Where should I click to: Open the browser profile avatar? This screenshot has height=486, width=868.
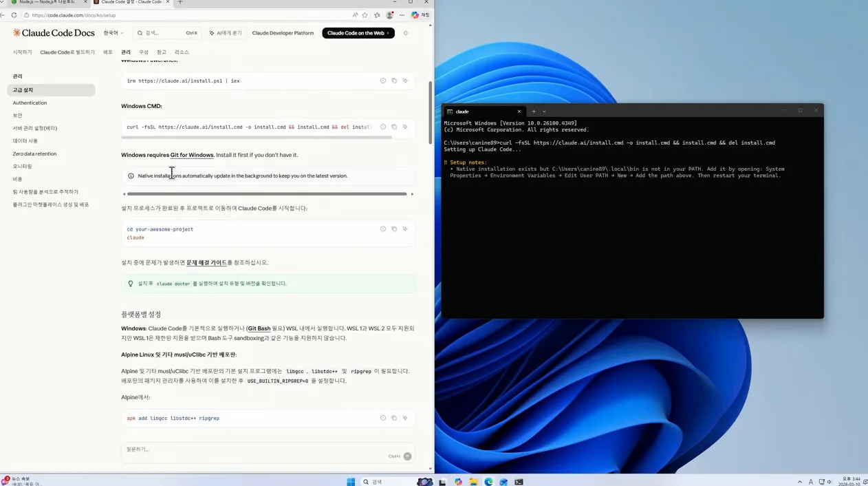tap(390, 15)
